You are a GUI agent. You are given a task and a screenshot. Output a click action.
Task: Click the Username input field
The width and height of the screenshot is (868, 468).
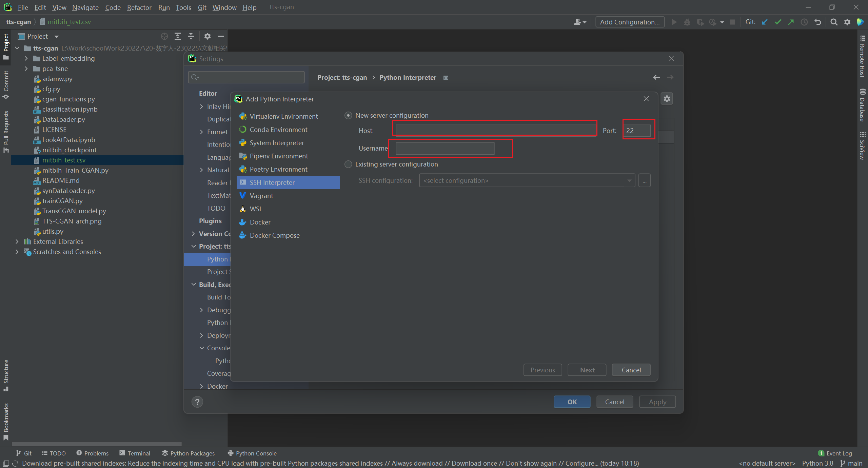445,148
